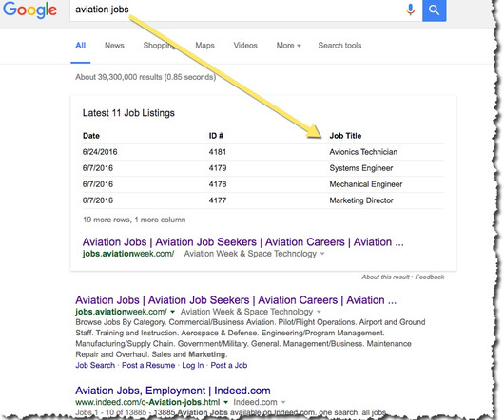Open green dropdown arrow next to jobs.aviationweek.com
This screenshot has height=420, width=504.
(173, 312)
